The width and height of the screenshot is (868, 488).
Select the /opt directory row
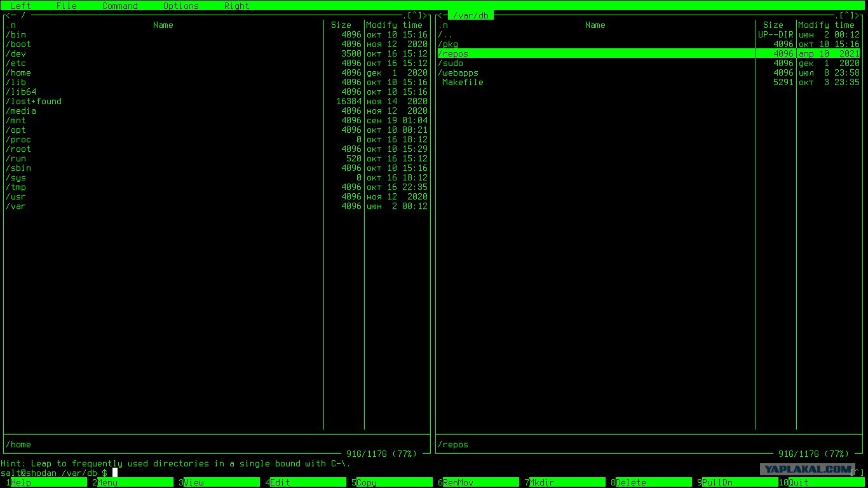216,130
